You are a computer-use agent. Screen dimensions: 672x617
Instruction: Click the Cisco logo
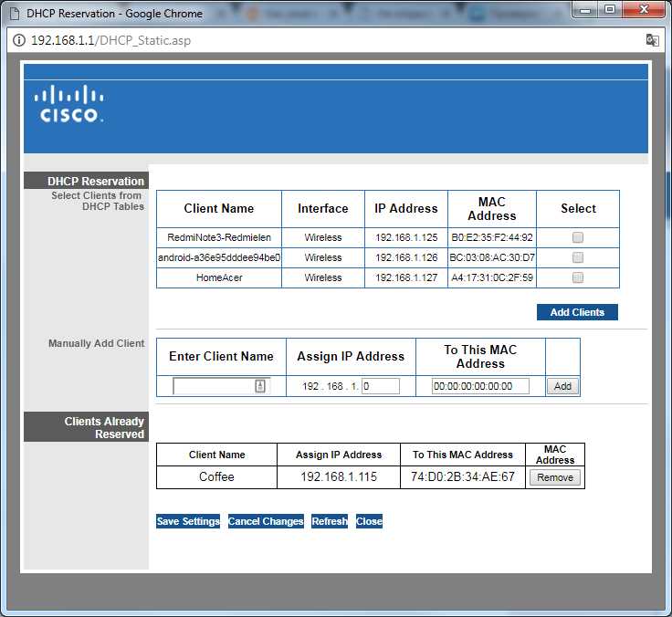click(x=69, y=103)
